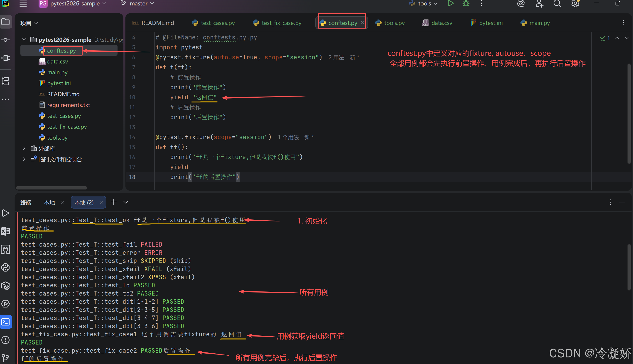This screenshot has width=633, height=364.
Task: Add a new terminal session
Action: point(114,202)
